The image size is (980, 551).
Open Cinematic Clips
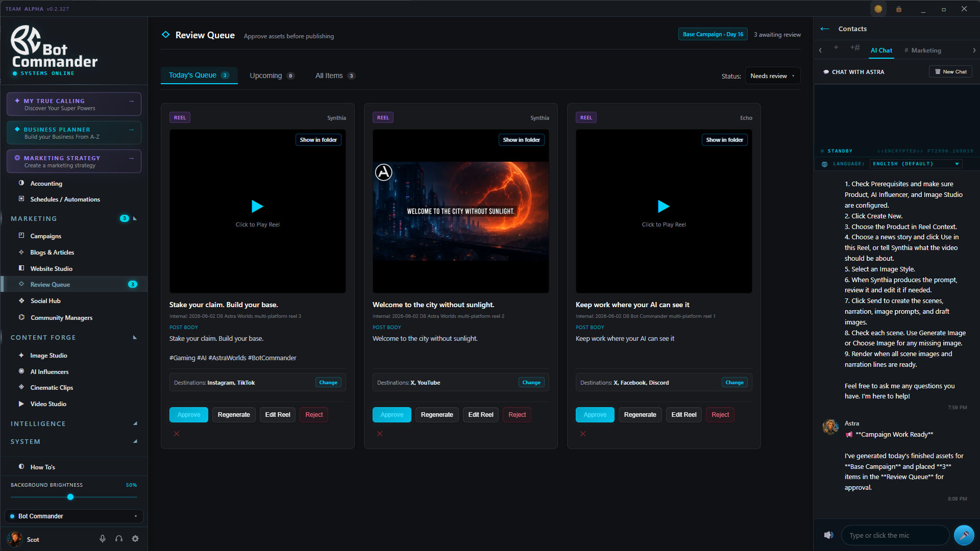tap(52, 387)
